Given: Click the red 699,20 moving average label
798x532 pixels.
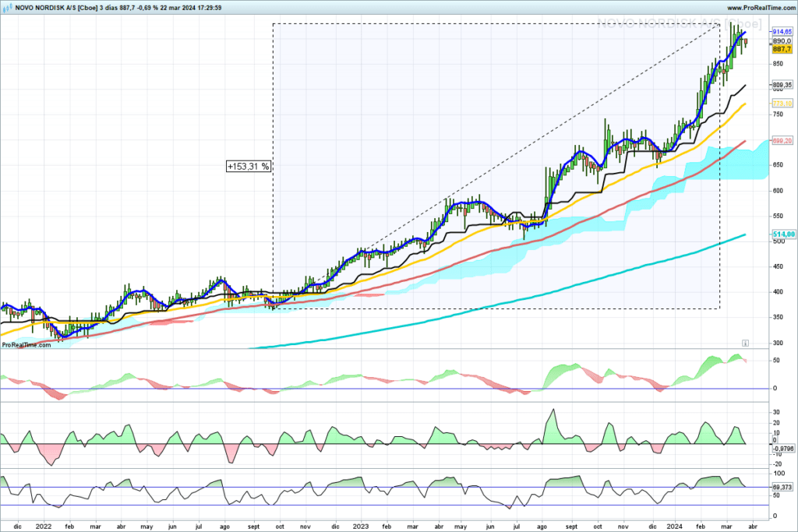Looking at the screenshot, I should [x=782, y=141].
